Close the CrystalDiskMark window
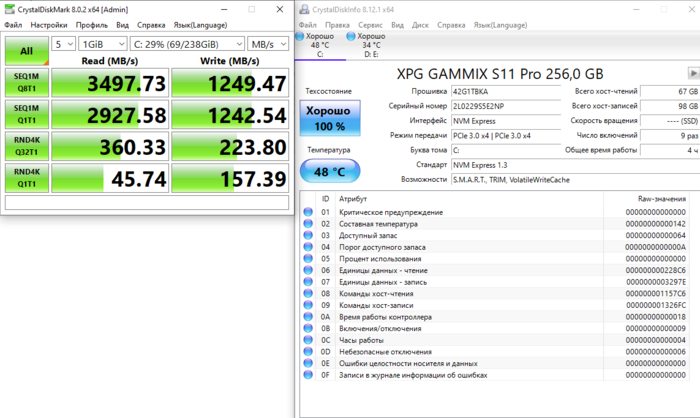700x418 pixels. 279,9
